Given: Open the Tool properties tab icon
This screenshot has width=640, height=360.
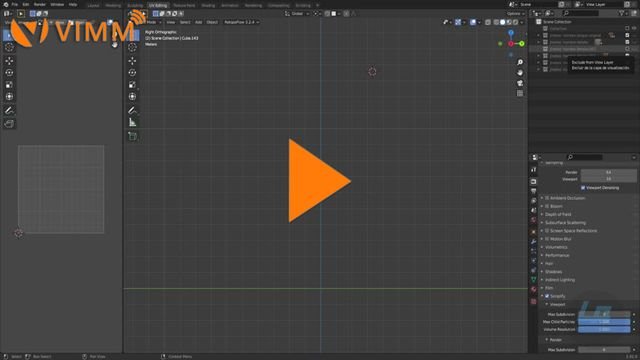Looking at the screenshot, I should tap(533, 170).
